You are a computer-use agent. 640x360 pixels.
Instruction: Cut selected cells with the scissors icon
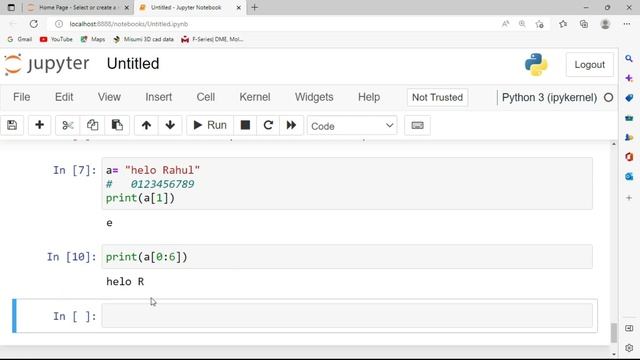[x=68, y=125]
